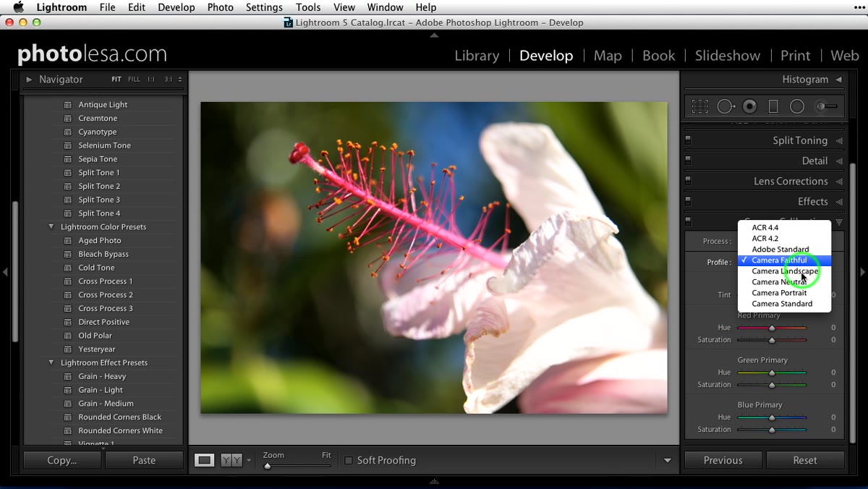Click the Selenium Tone preset icon
The width and height of the screenshot is (868, 489).
point(68,145)
